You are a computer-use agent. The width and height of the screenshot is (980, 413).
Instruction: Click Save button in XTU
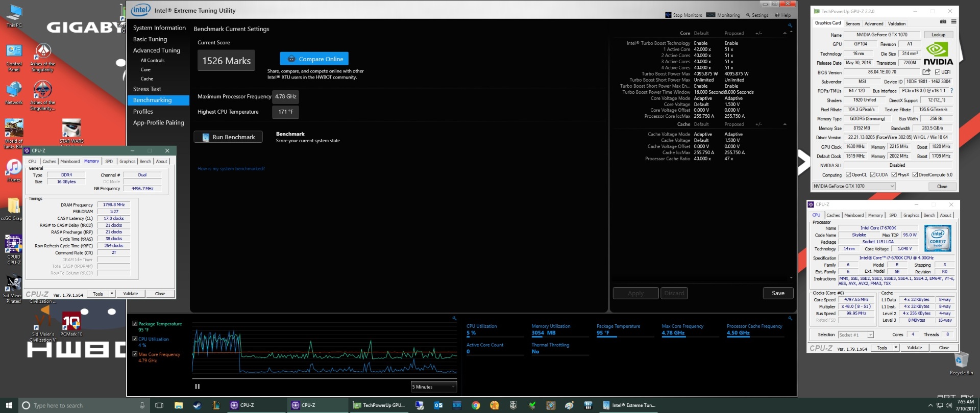pos(778,293)
